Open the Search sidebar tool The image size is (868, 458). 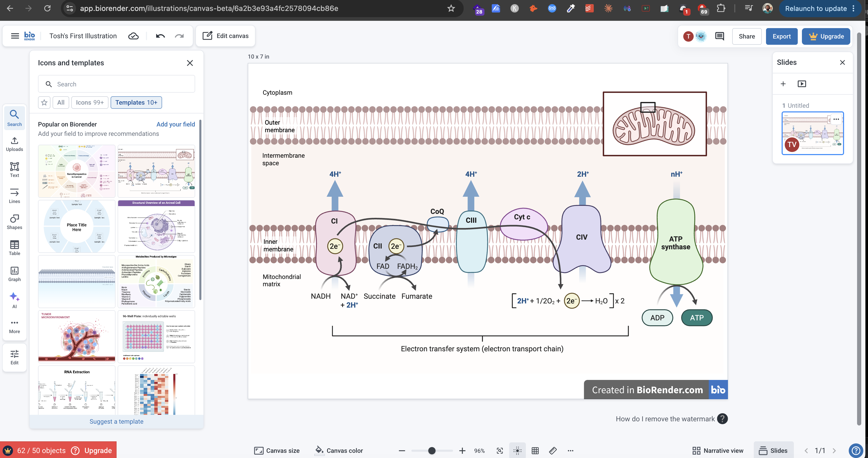[14, 118]
